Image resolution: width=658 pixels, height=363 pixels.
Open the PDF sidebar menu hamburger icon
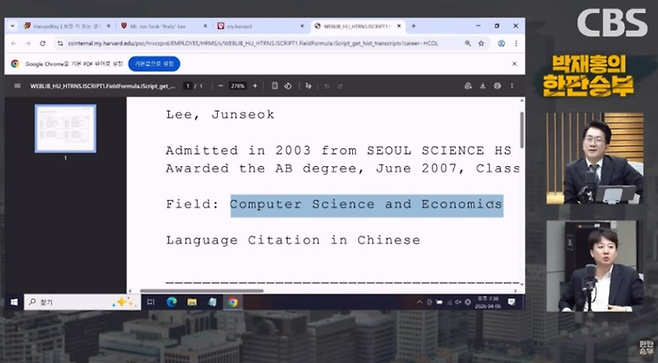click(17, 86)
